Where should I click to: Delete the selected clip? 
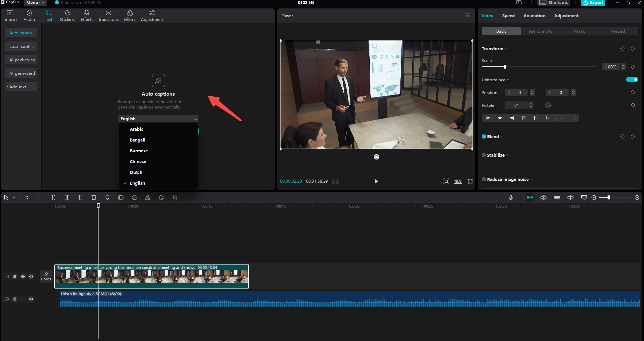tap(93, 197)
